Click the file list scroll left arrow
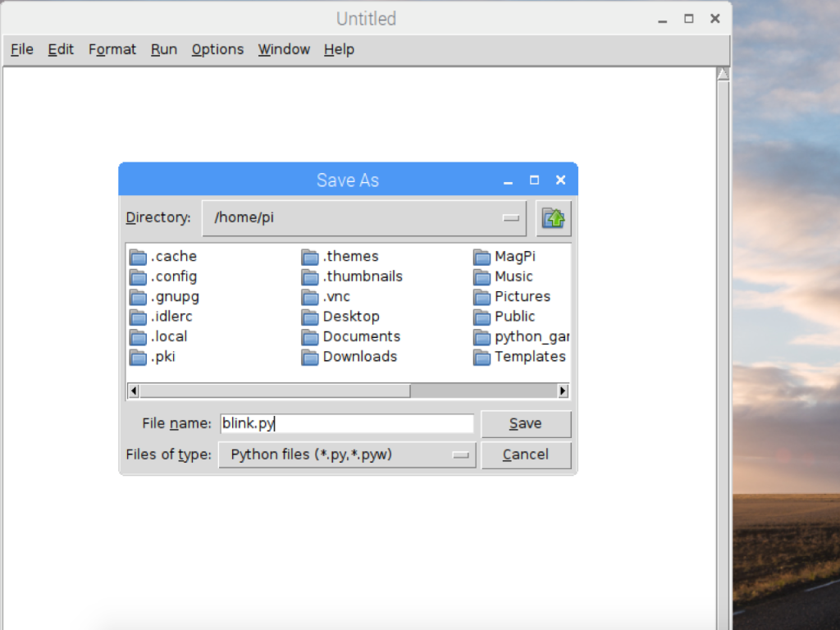 pos(134,391)
